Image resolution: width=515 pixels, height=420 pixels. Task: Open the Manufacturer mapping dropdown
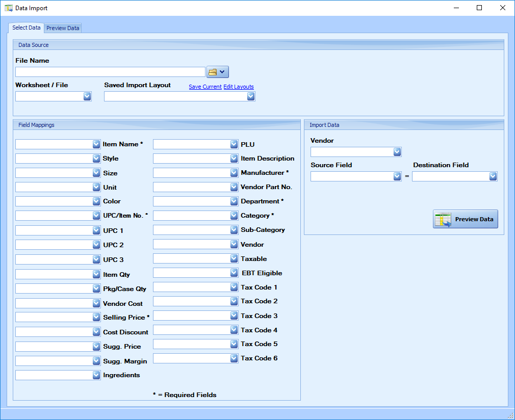234,173
